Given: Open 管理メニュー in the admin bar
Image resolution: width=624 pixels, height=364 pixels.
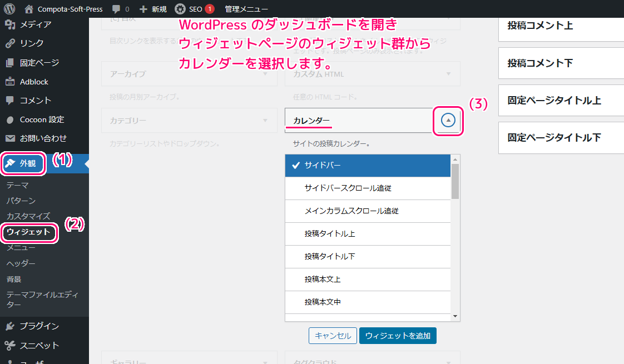Looking at the screenshot, I should coord(246,9).
